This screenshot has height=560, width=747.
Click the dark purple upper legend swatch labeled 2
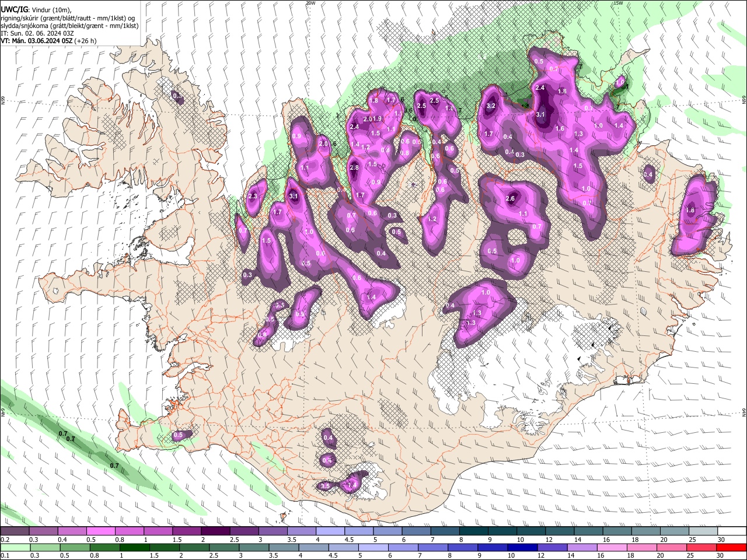[215, 531]
